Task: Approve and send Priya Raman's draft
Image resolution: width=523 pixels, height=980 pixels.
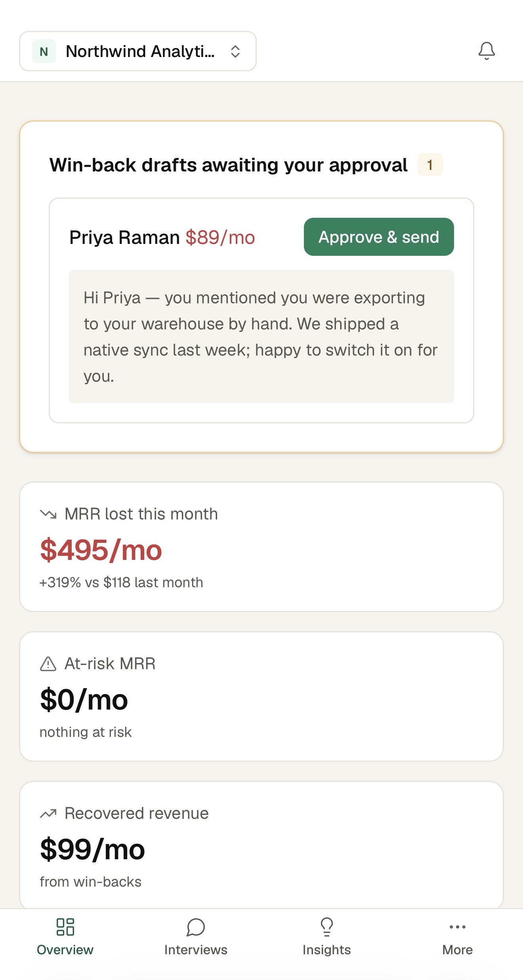Action: click(x=379, y=237)
